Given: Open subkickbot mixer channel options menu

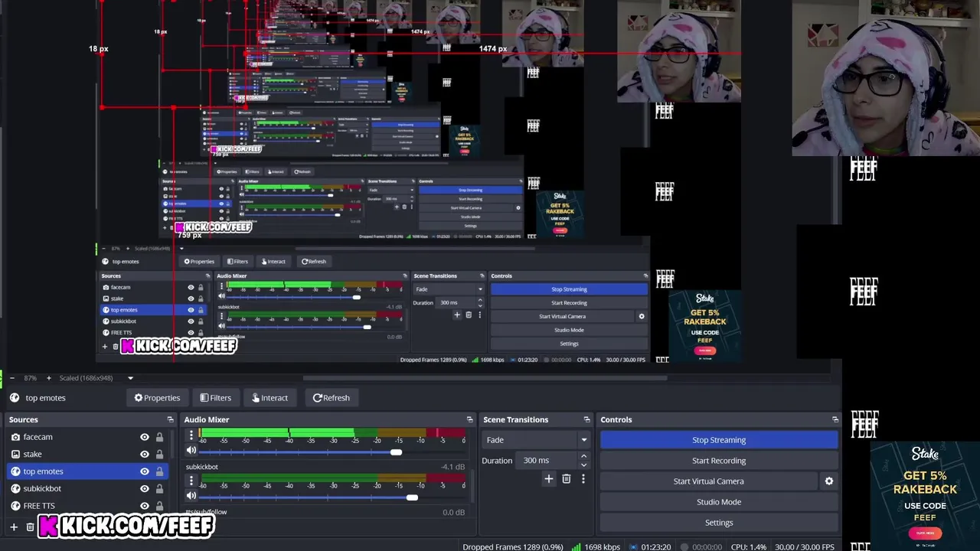Looking at the screenshot, I should pos(191,481).
